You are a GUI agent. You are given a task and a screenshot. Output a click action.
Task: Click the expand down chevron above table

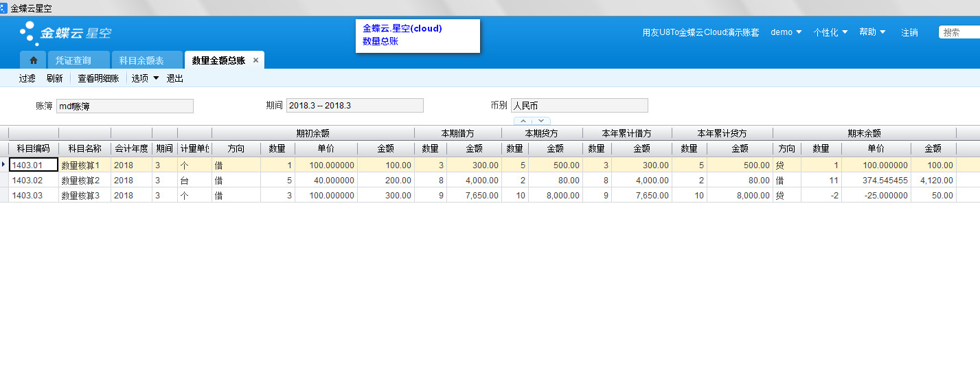coord(541,121)
